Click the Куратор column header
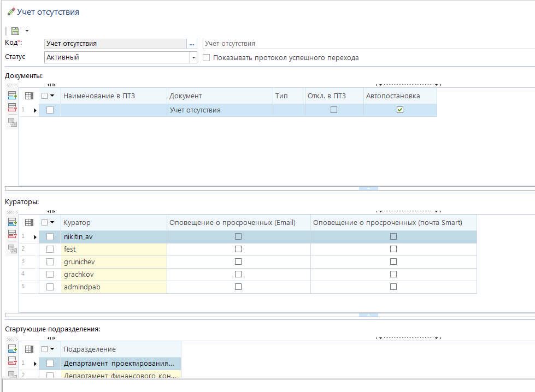 tap(113, 223)
